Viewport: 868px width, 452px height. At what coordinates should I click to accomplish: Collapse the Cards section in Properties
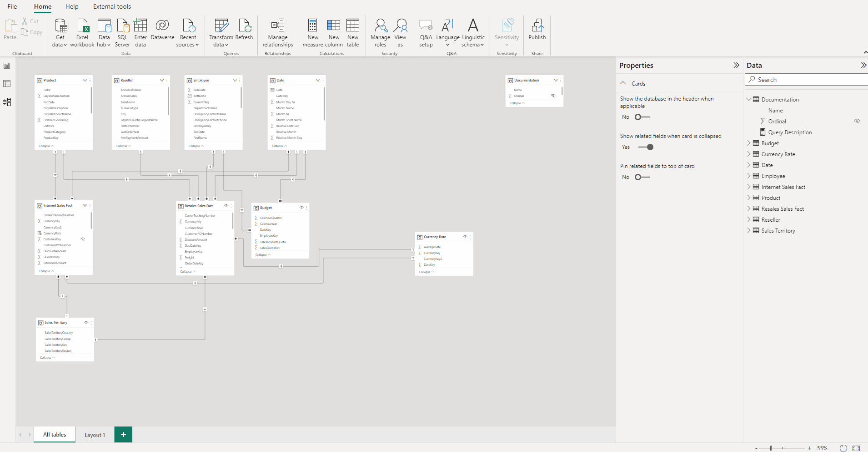623,83
